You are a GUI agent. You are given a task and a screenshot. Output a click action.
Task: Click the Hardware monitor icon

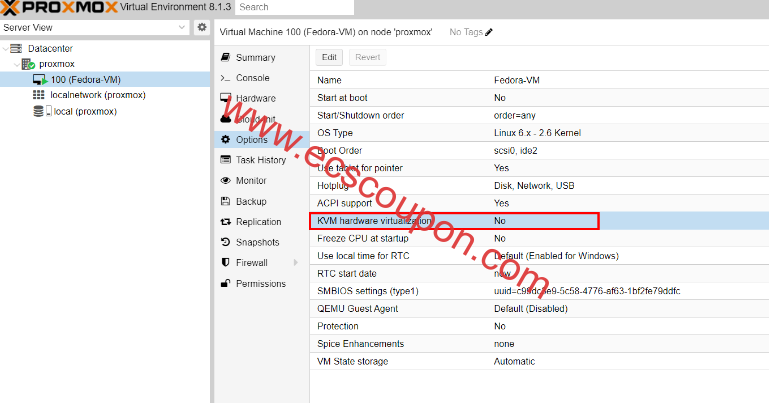(x=225, y=98)
